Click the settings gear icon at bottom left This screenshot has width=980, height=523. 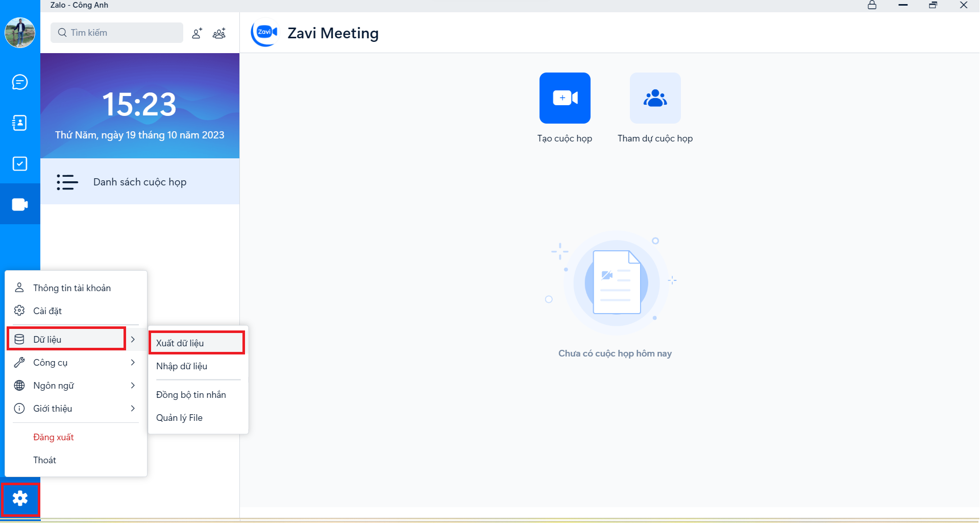coord(20,499)
